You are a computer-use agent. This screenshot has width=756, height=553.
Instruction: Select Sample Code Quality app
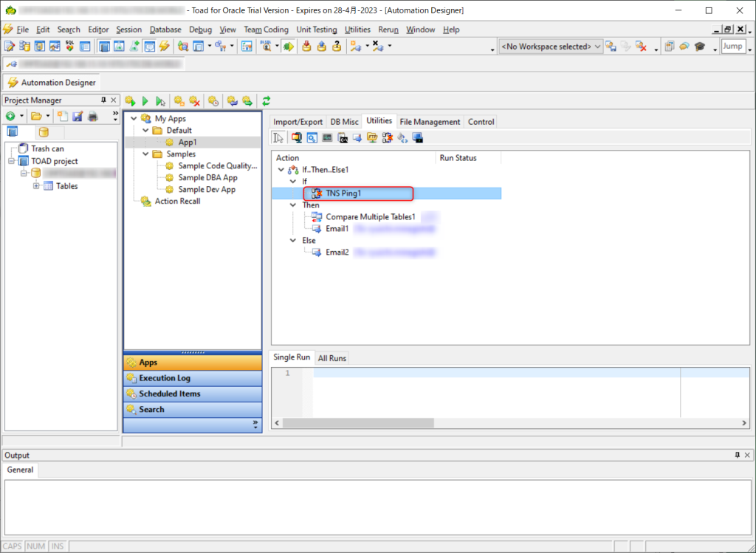click(218, 166)
